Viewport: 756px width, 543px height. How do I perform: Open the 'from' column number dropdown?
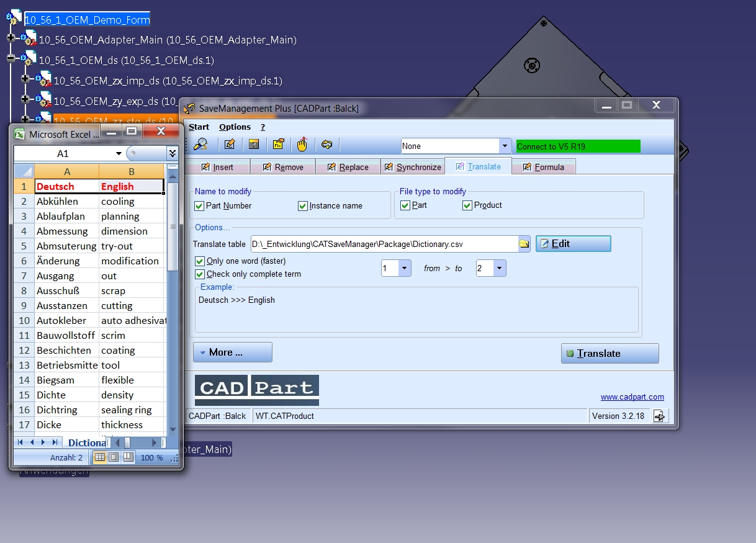[405, 268]
